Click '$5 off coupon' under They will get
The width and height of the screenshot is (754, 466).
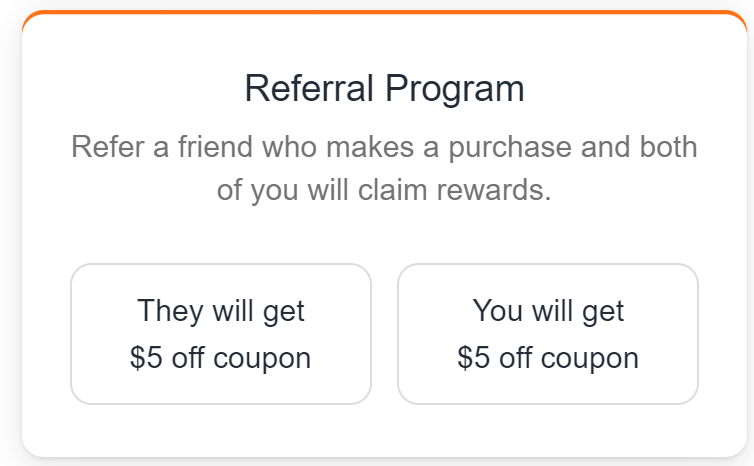pos(220,358)
